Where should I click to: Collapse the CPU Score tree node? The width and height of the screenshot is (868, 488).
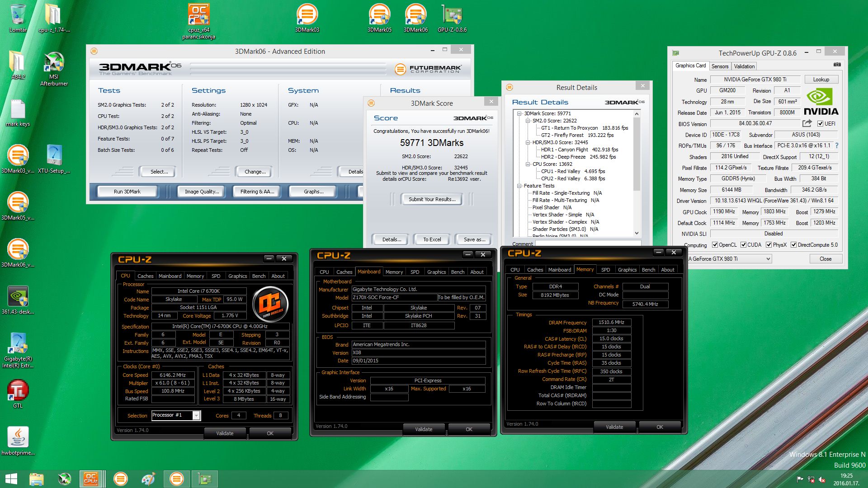528,164
